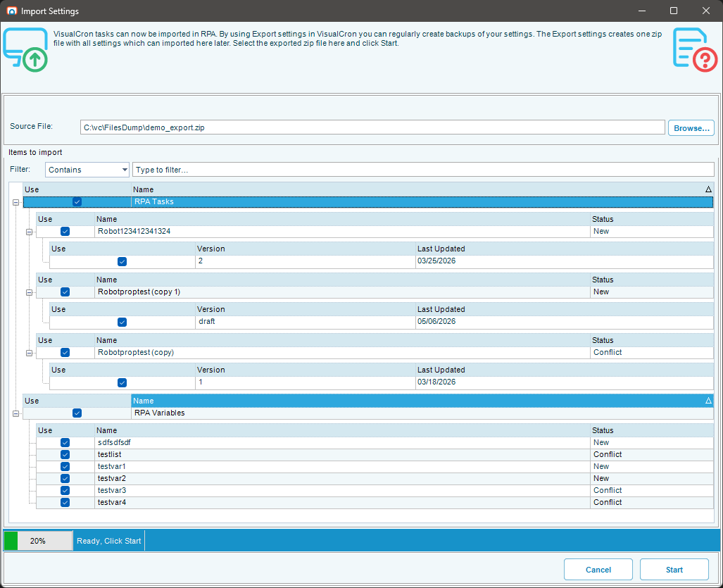The height and width of the screenshot is (588, 723).
Task: Toggle testvar4 Use checkbox
Action: [65, 502]
